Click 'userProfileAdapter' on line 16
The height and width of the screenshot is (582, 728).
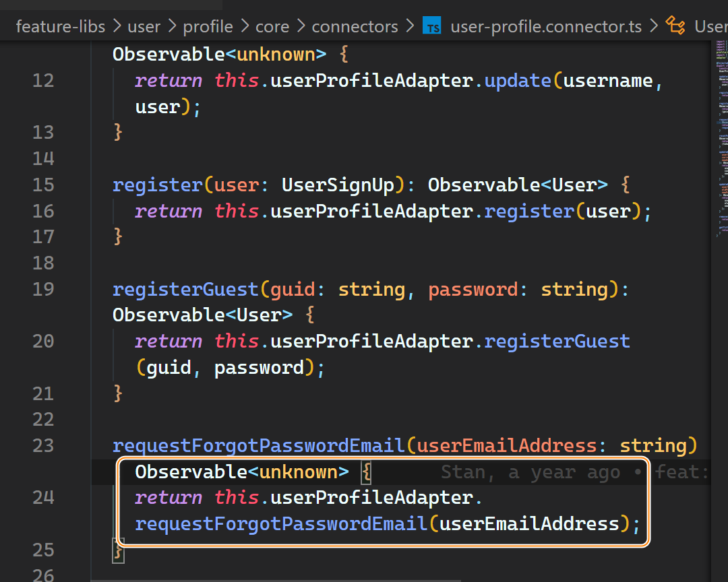[x=371, y=211]
